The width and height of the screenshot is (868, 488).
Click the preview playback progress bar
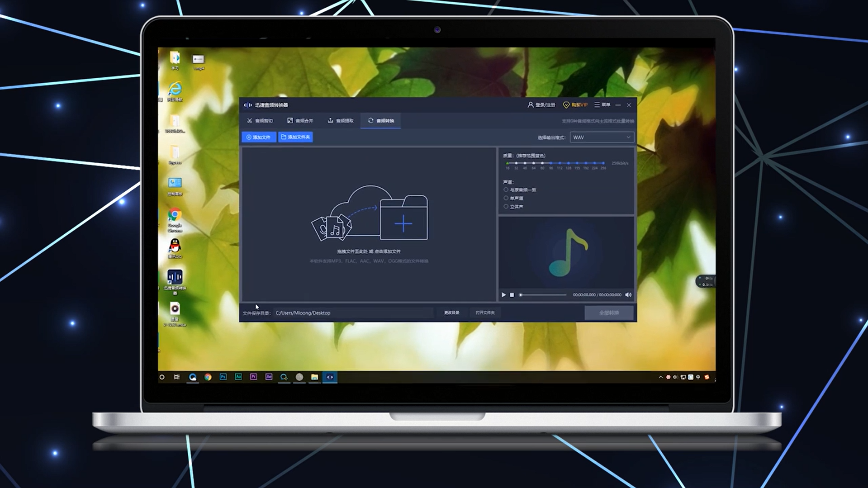543,295
